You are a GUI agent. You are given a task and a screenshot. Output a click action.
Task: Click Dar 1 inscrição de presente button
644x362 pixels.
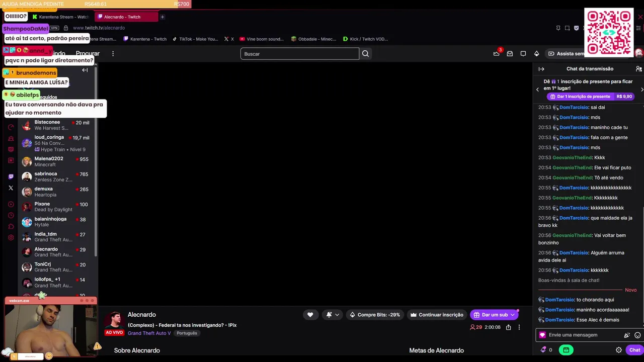pyautogui.click(x=591, y=97)
